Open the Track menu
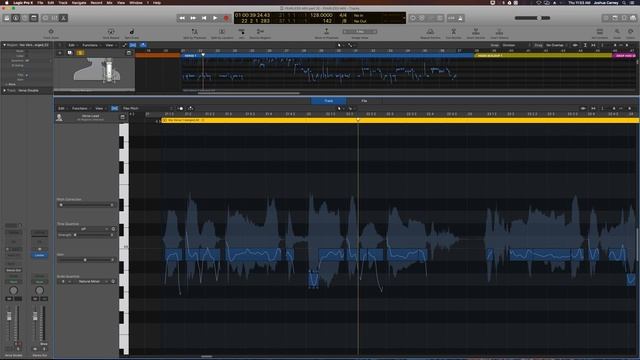640x360 pixels. pos(63,2)
